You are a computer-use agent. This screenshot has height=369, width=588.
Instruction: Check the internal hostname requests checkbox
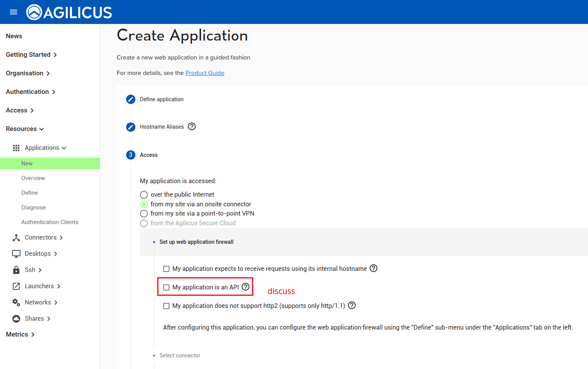click(x=166, y=269)
